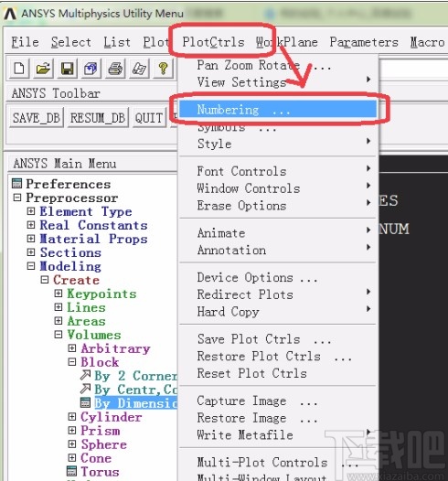Click the PlotCtrls menu
448x481 pixels.
pos(213,42)
